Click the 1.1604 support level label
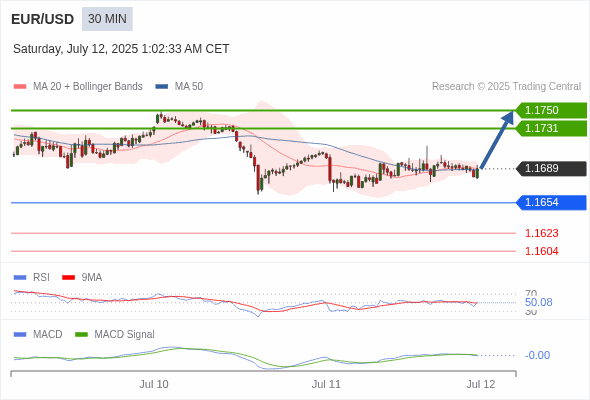 click(541, 251)
